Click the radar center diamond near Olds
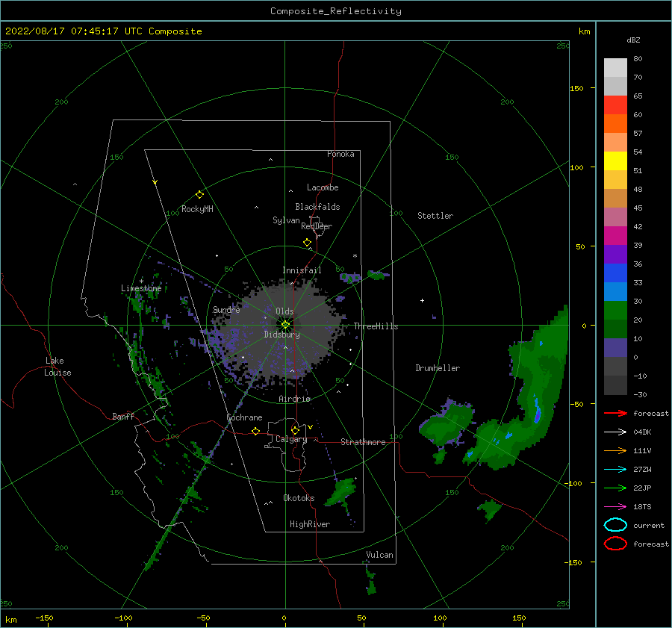The width and height of the screenshot is (672, 628). pyautogui.click(x=285, y=325)
